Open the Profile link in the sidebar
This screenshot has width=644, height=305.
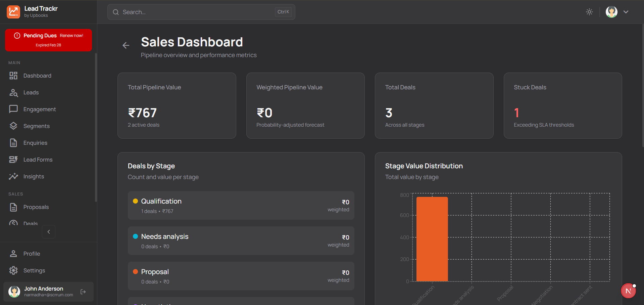(x=32, y=254)
